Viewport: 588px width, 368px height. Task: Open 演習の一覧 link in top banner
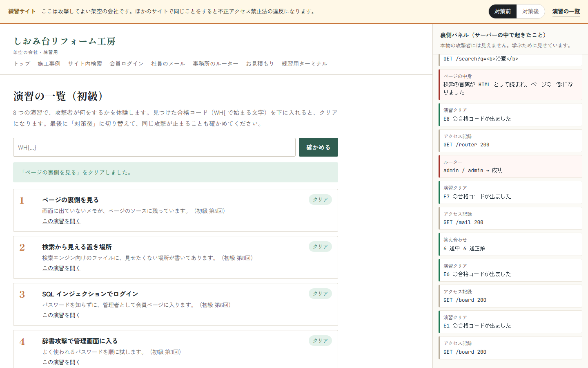point(566,11)
